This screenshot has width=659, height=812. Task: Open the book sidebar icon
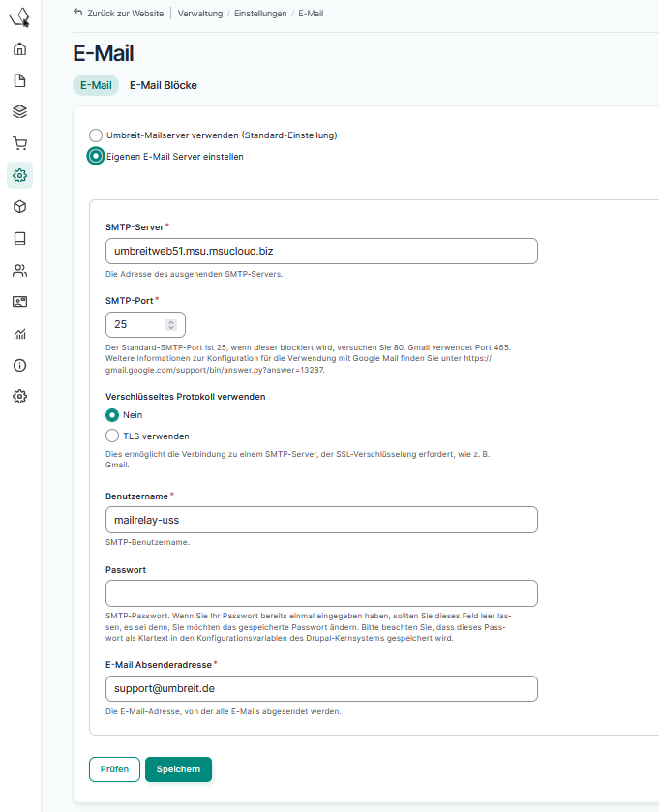pos(19,238)
